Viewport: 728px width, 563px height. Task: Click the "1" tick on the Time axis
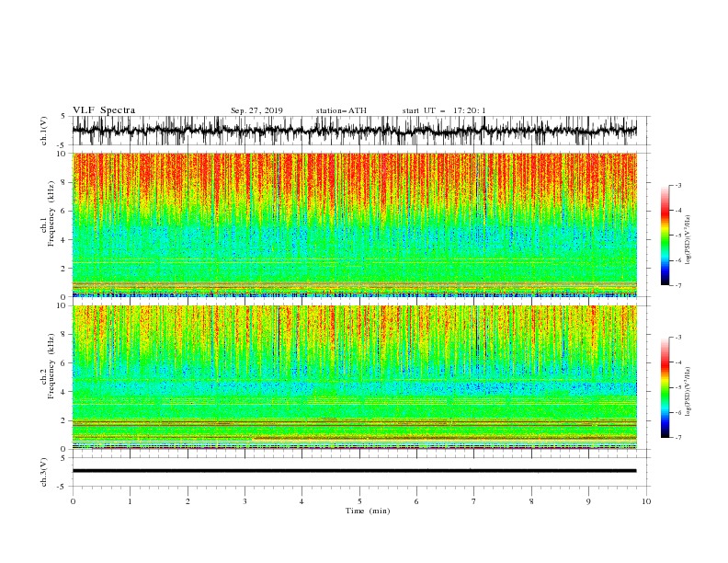tap(130, 501)
